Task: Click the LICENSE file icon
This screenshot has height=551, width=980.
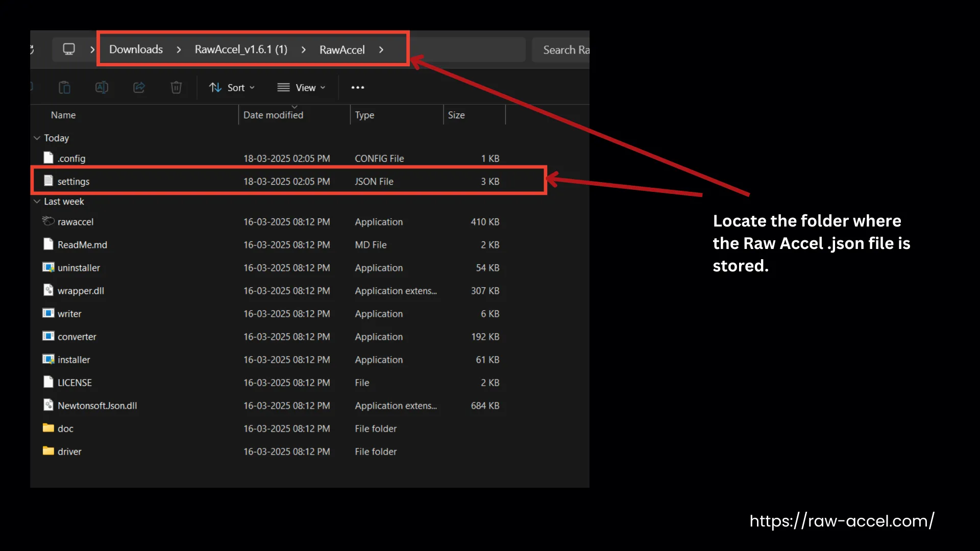Action: (48, 382)
